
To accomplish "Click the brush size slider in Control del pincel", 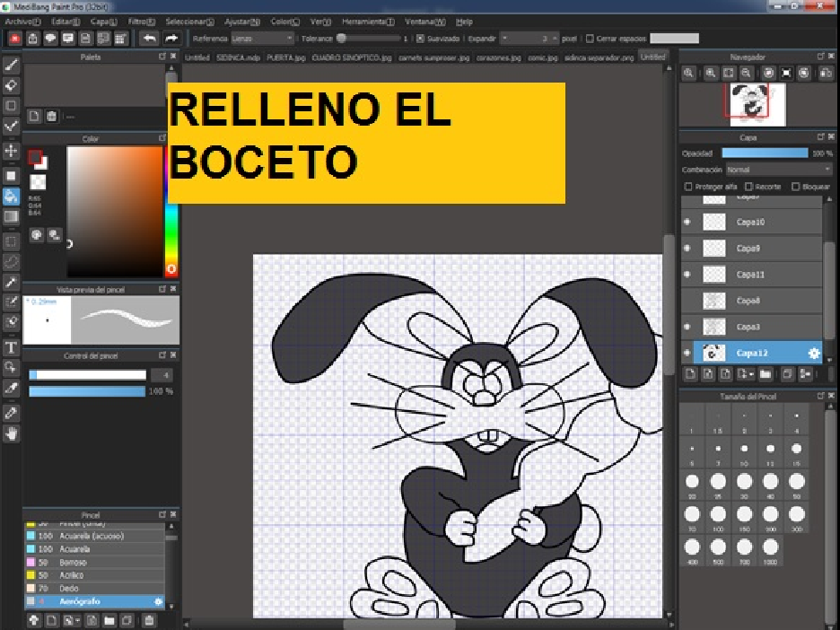I will [87, 375].
